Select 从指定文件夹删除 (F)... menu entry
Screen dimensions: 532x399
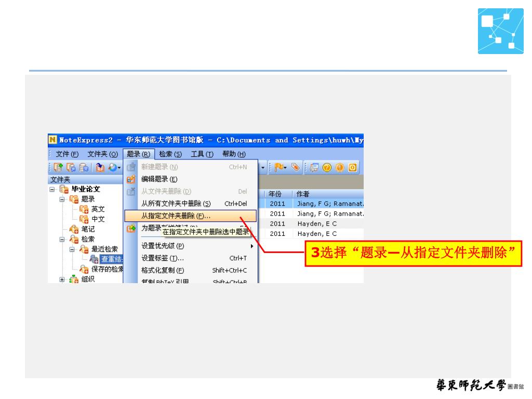[x=190, y=216]
